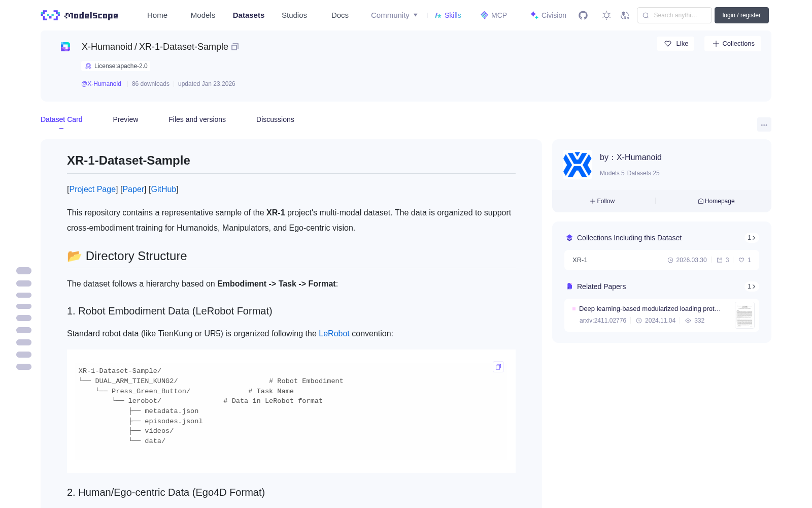Click the X-Humanoid organization logo
Image resolution: width=812 pixels, height=508 pixels.
578,165
